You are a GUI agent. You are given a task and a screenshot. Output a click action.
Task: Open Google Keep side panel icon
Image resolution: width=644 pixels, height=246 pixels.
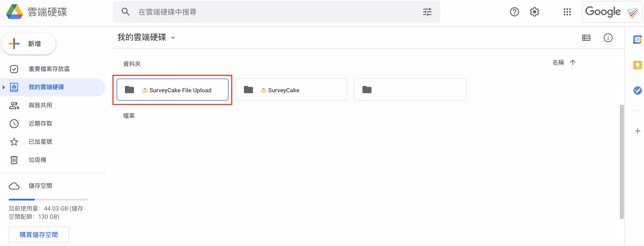pos(637,65)
